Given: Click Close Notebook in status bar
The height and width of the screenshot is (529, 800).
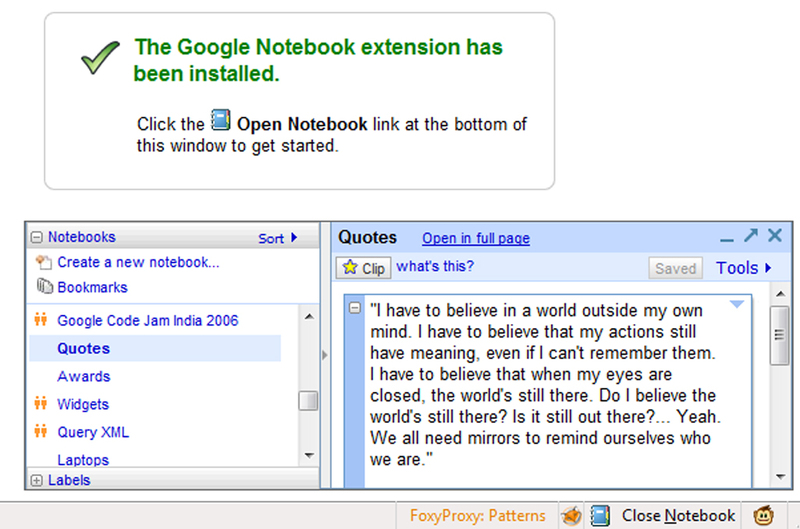Looking at the screenshot, I should [678, 516].
